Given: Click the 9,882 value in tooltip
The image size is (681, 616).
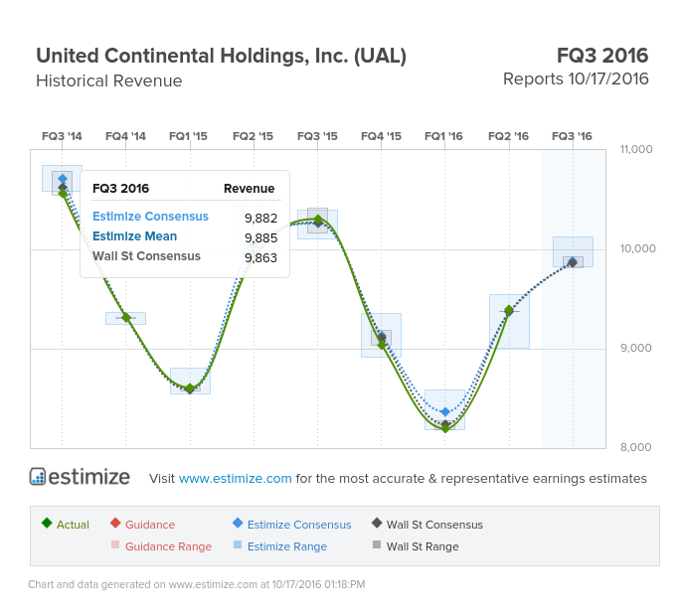Looking at the screenshot, I should tap(260, 218).
